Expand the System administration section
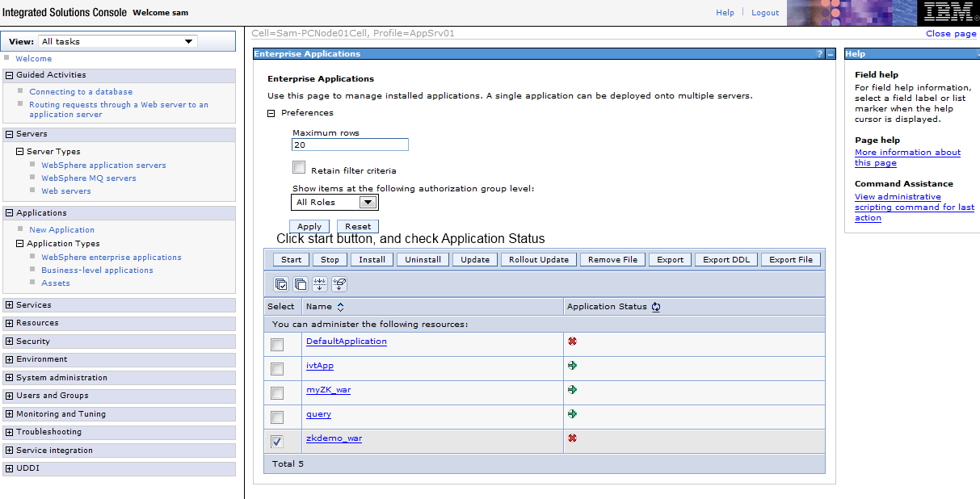 tap(10, 378)
